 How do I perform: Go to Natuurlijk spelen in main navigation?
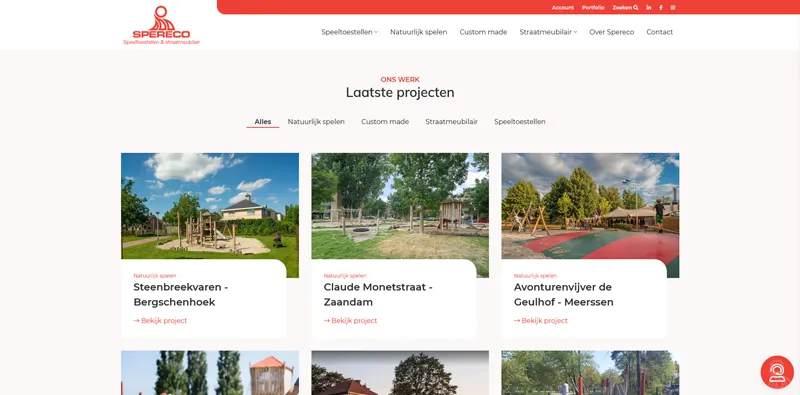point(418,32)
